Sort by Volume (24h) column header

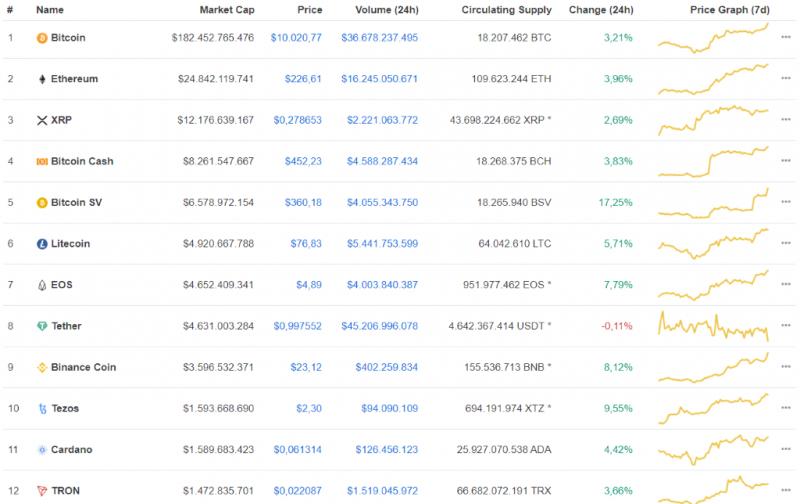pos(386,10)
